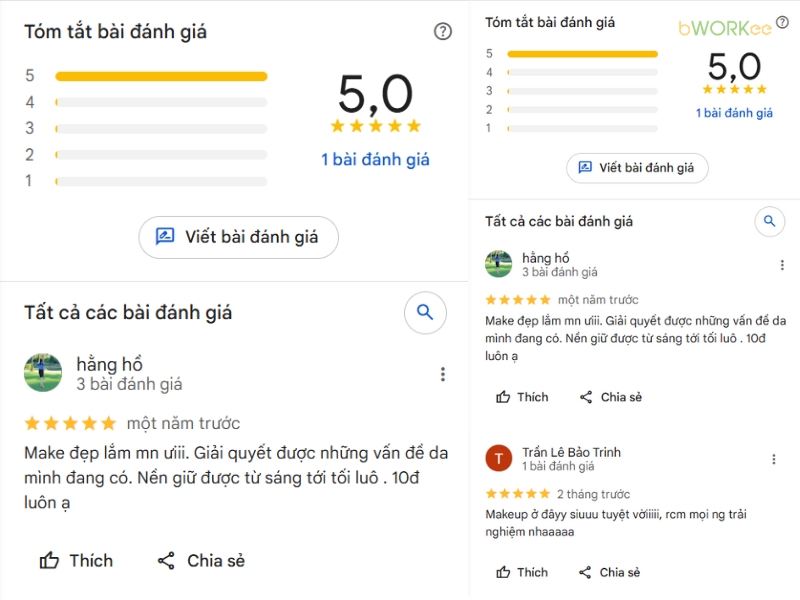
Task: Click Trần Lê Bảo Trinh's red avatar
Action: [498, 459]
